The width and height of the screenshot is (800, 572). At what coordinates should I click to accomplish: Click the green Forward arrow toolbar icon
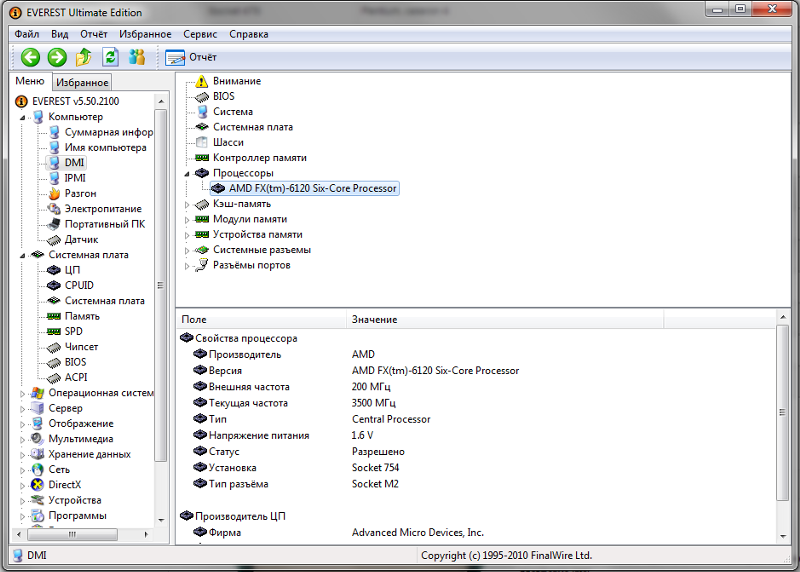(x=57, y=57)
